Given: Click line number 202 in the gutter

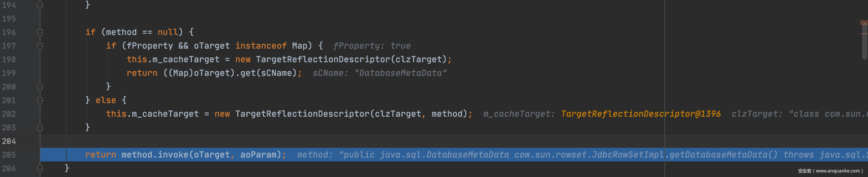Looking at the screenshot, I should pyautogui.click(x=9, y=114).
